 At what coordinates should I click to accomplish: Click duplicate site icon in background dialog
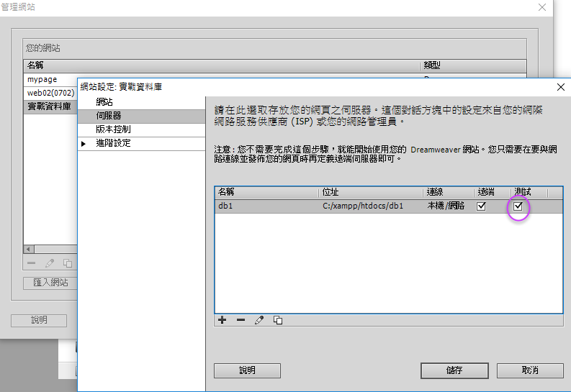coord(68,263)
